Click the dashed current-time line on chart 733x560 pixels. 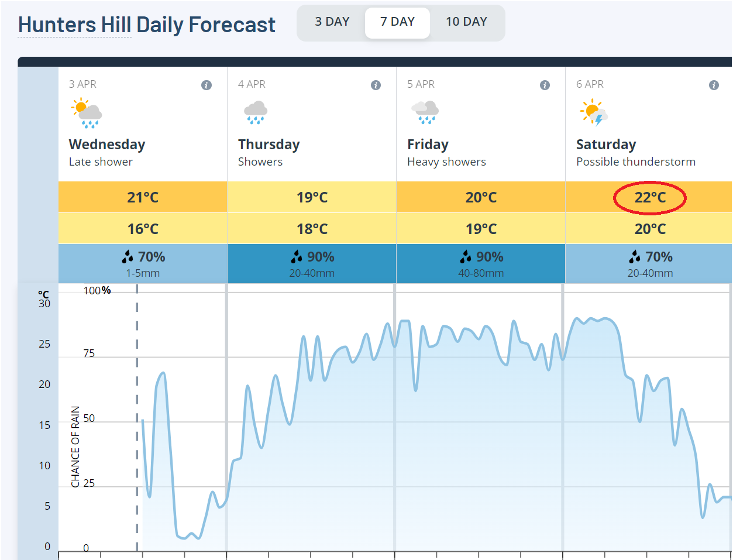137,410
